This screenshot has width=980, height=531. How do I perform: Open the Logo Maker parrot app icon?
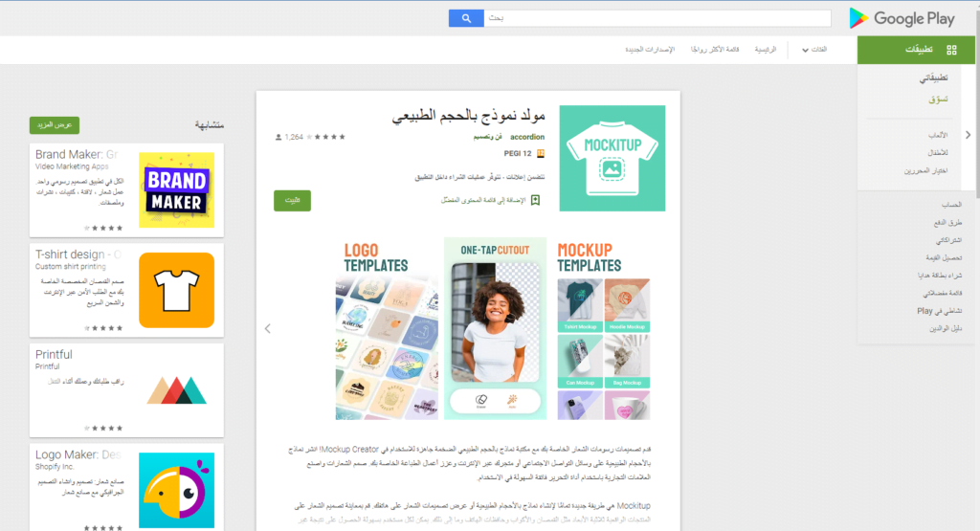point(176,491)
